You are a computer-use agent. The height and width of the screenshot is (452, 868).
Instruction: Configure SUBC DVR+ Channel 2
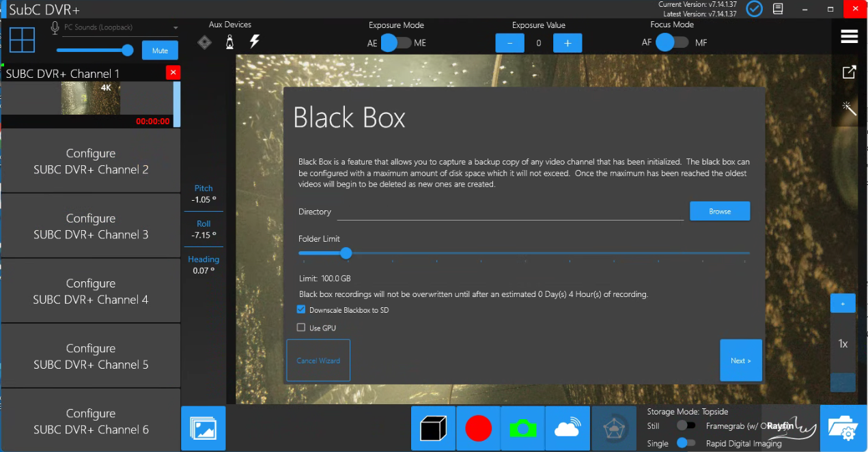pyautogui.click(x=91, y=161)
